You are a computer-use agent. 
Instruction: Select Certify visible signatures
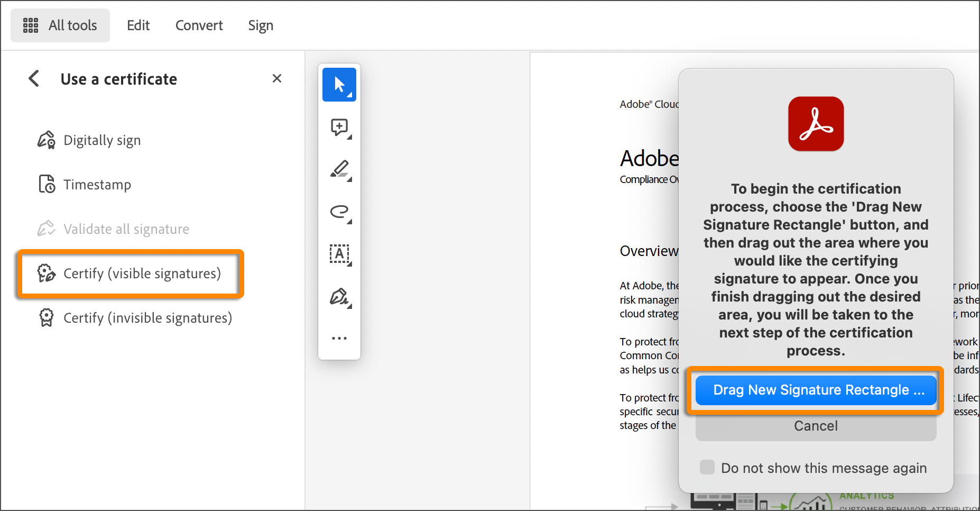[142, 273]
